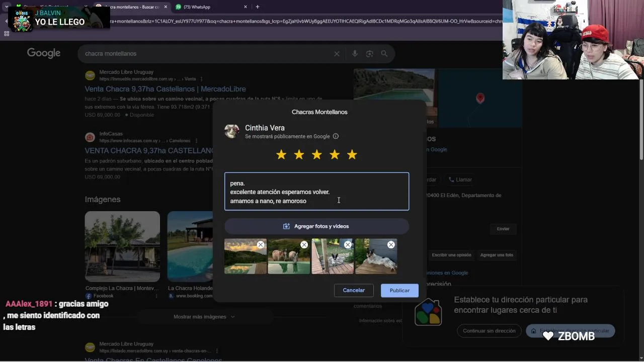This screenshot has width=644, height=362.
Task: Open info icon beside 'Se mostrará públicamente'
Action: (336, 136)
